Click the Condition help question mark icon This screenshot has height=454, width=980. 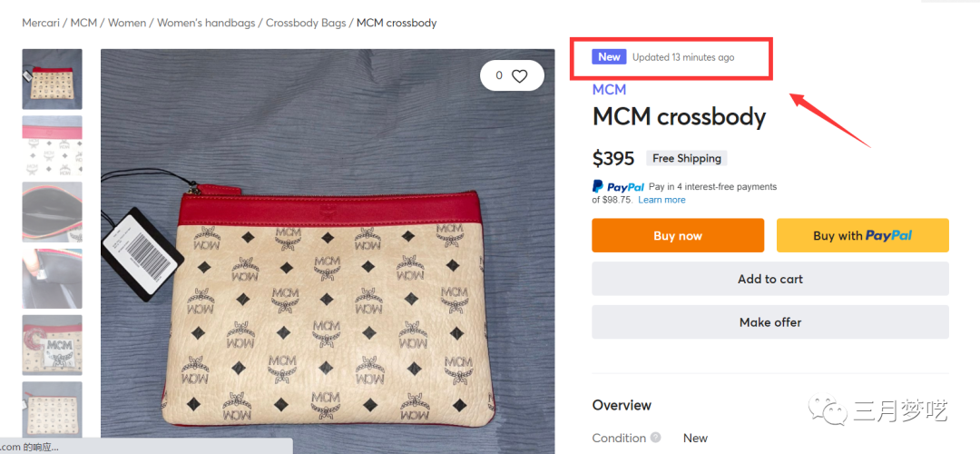(x=656, y=438)
